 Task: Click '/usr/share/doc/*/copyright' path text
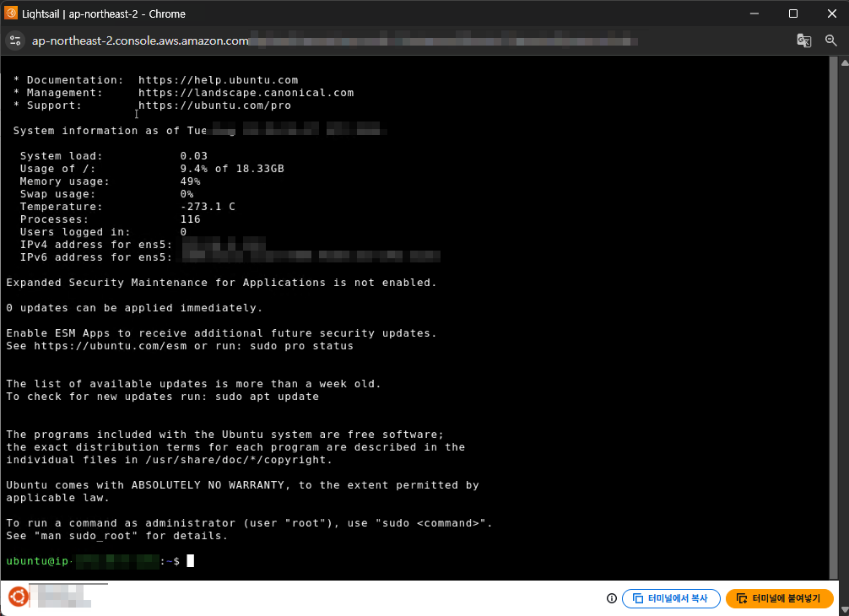click(x=236, y=460)
